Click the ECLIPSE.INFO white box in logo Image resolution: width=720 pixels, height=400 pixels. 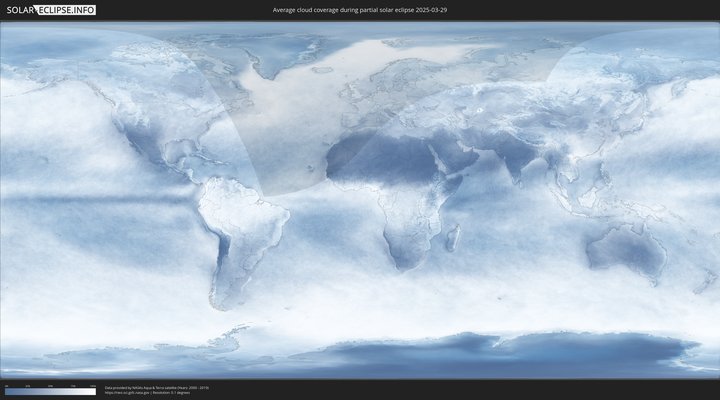(x=66, y=10)
